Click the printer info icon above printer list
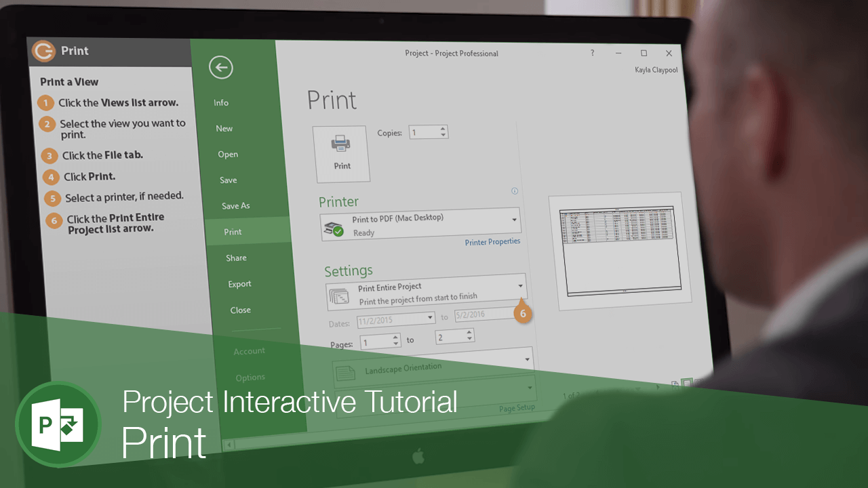Viewport: 868px width, 488px height. point(515,191)
